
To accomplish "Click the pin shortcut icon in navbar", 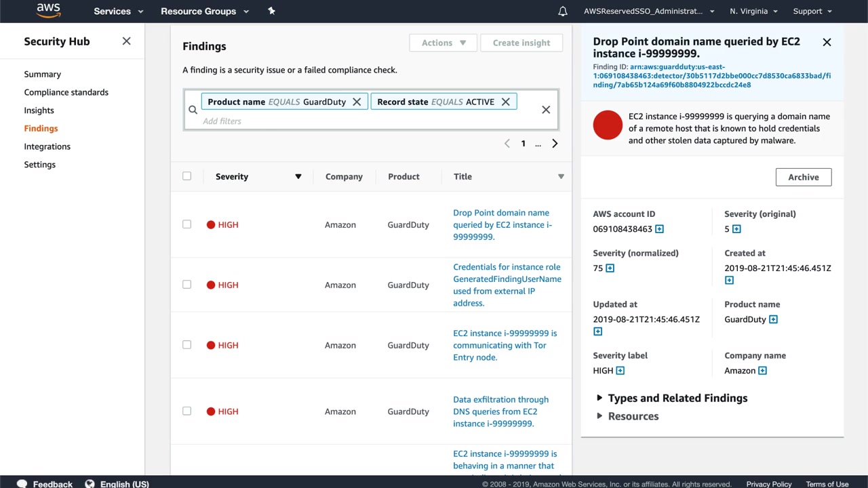I will 271,11.
